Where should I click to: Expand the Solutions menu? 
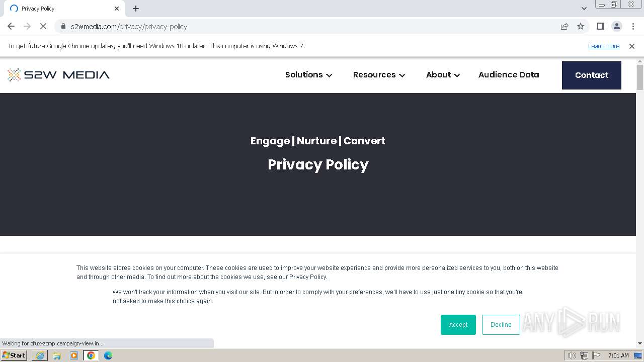[x=308, y=75]
